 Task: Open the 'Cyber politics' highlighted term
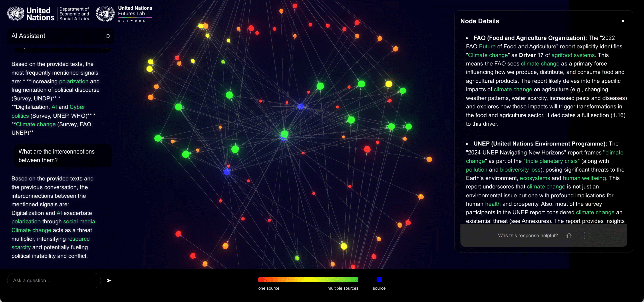tap(48, 111)
